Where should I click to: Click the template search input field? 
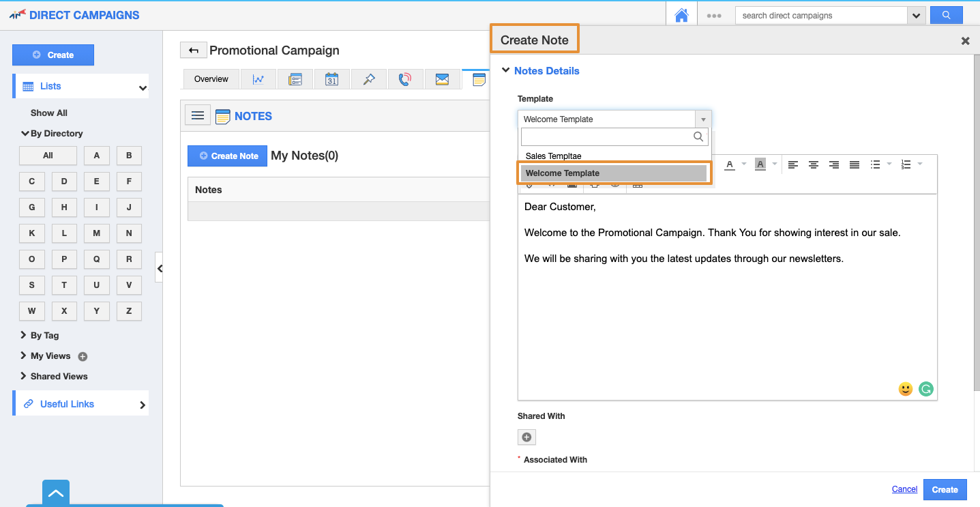point(607,136)
